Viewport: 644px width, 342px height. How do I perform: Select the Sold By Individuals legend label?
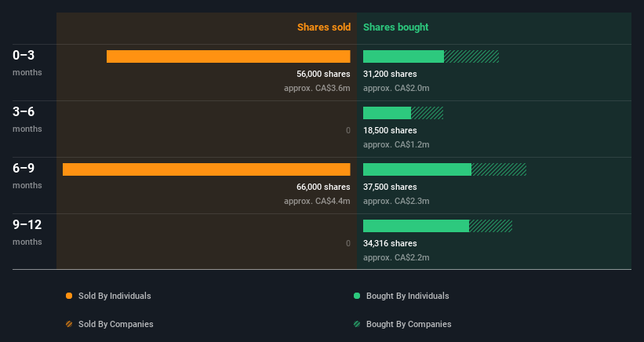coord(115,296)
